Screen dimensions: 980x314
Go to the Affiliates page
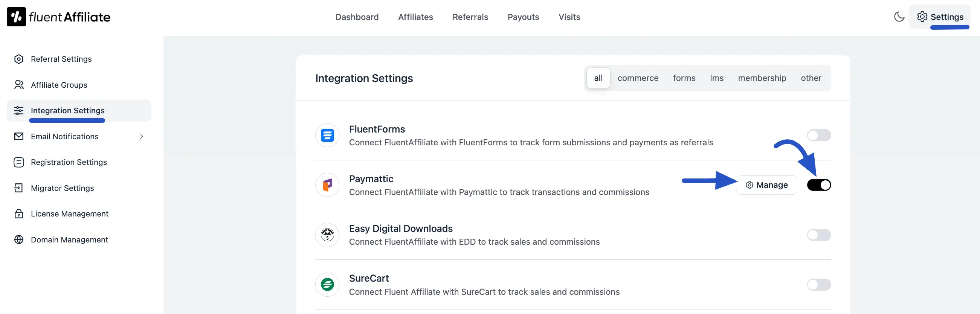click(415, 17)
